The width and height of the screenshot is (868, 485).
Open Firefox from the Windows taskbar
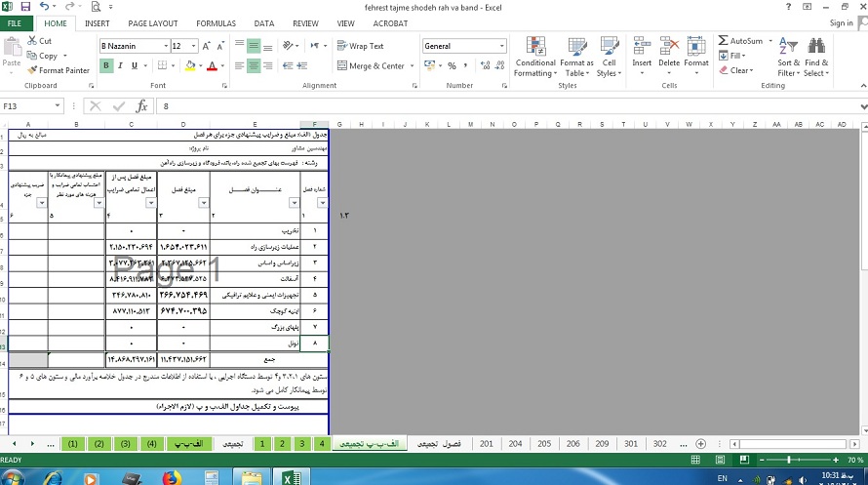pyautogui.click(x=173, y=477)
